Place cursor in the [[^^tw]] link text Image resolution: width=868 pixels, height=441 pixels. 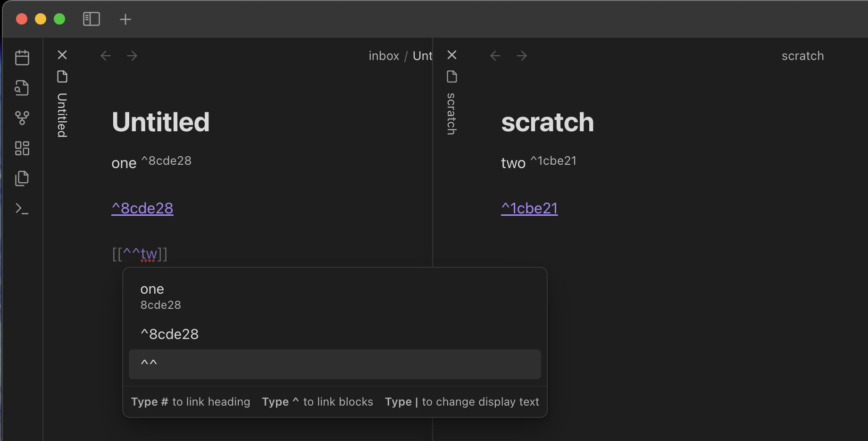[x=140, y=254]
